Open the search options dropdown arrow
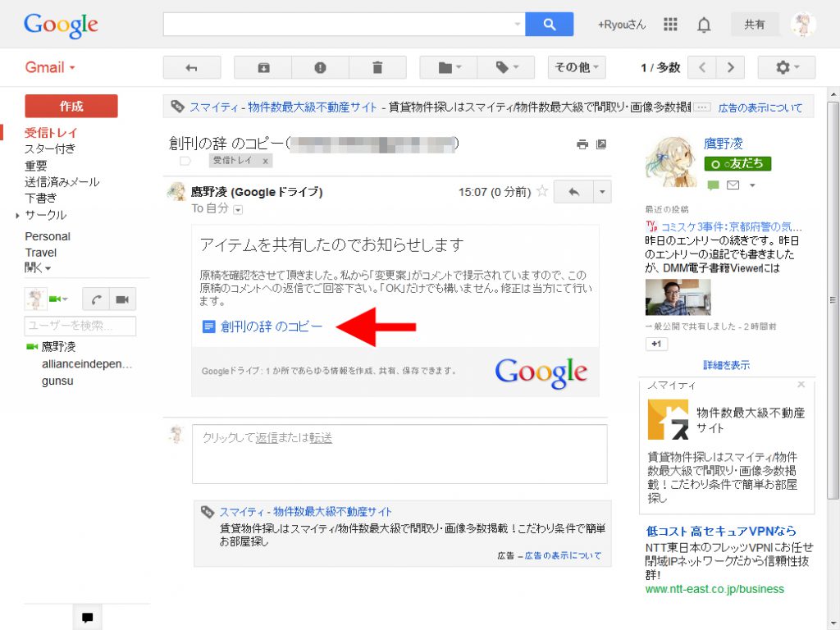The height and width of the screenshot is (630, 840). [518, 24]
